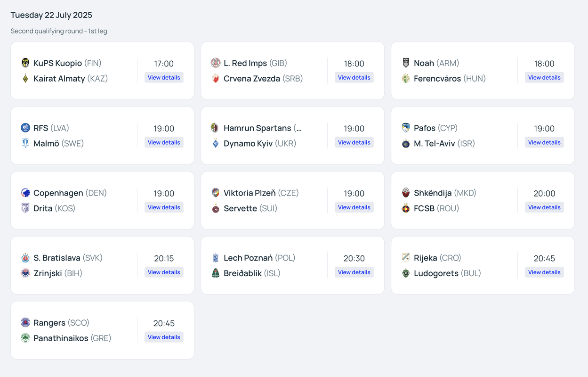This screenshot has height=377, width=588.
Task: Show details for Shkëndija vs FCSB match
Action: click(x=544, y=207)
